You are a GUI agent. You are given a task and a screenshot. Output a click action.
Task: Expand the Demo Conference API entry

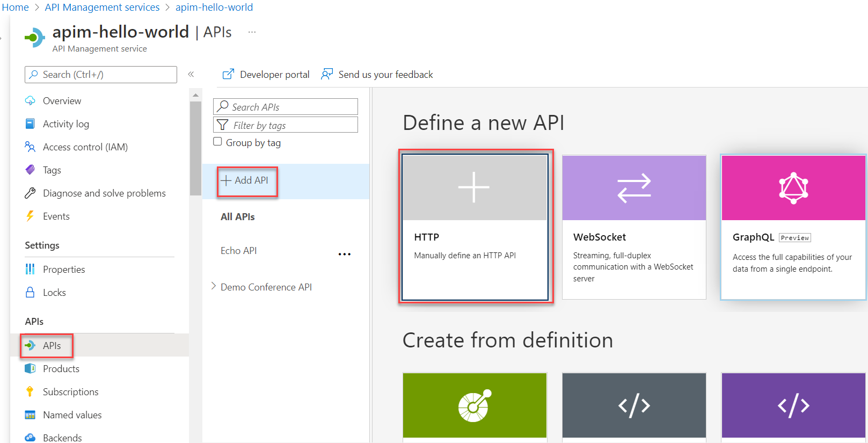coord(214,286)
